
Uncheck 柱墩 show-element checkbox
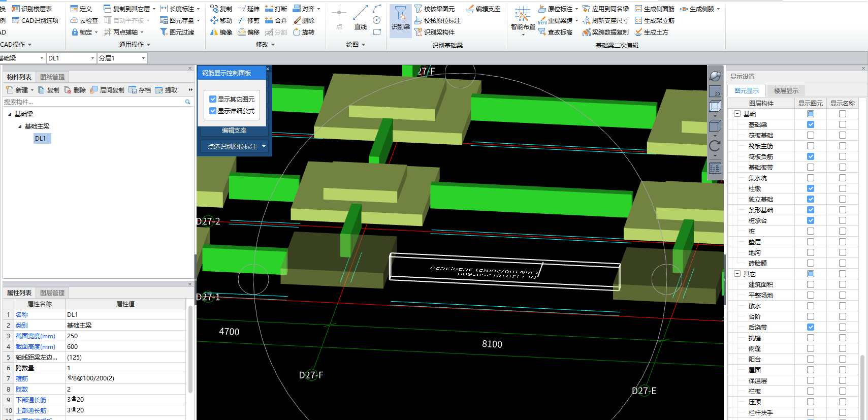[x=811, y=188]
